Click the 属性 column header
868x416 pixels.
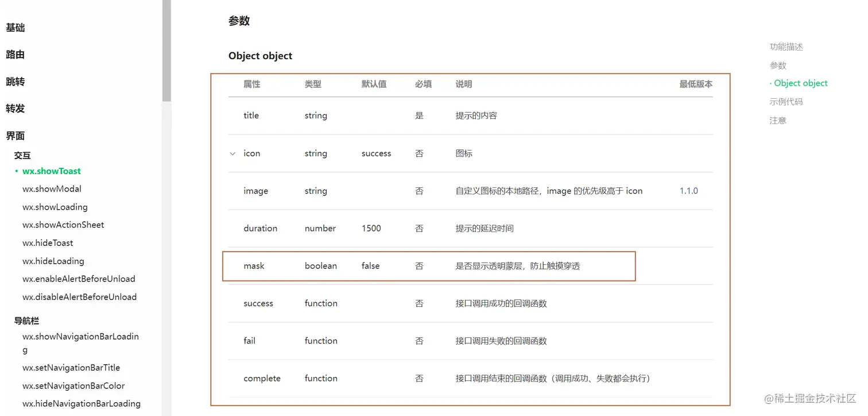(252, 84)
